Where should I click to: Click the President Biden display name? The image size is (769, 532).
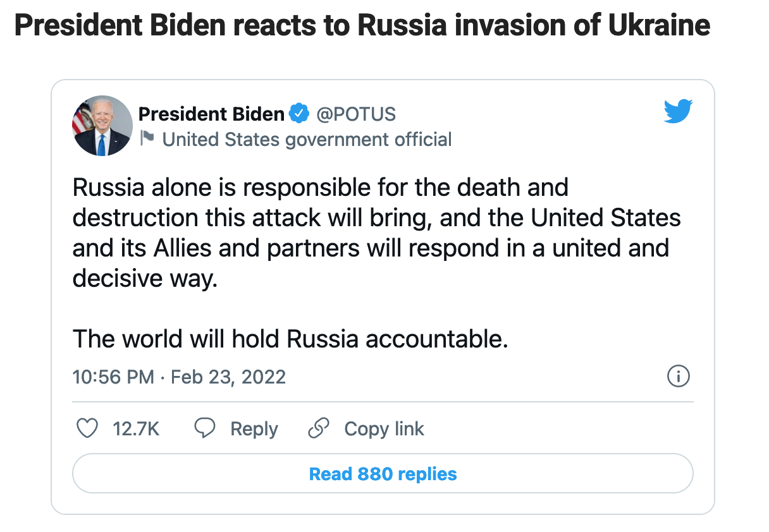point(211,114)
